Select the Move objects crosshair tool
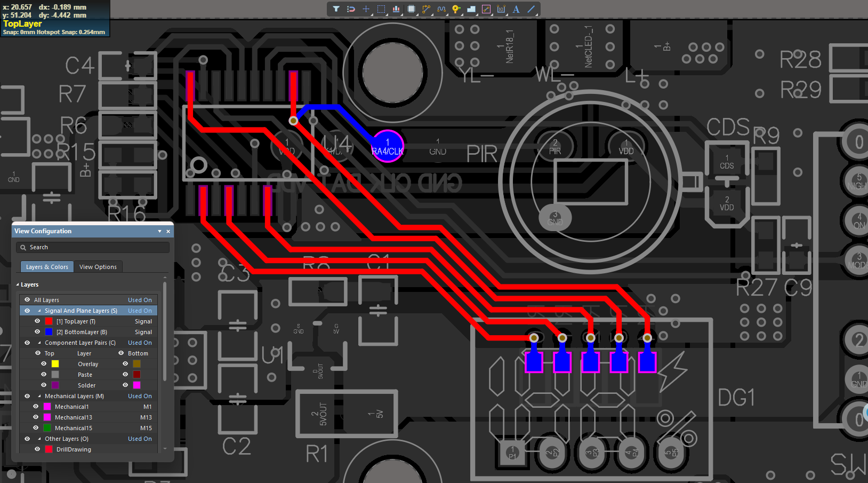This screenshot has width=868, height=483. point(366,9)
